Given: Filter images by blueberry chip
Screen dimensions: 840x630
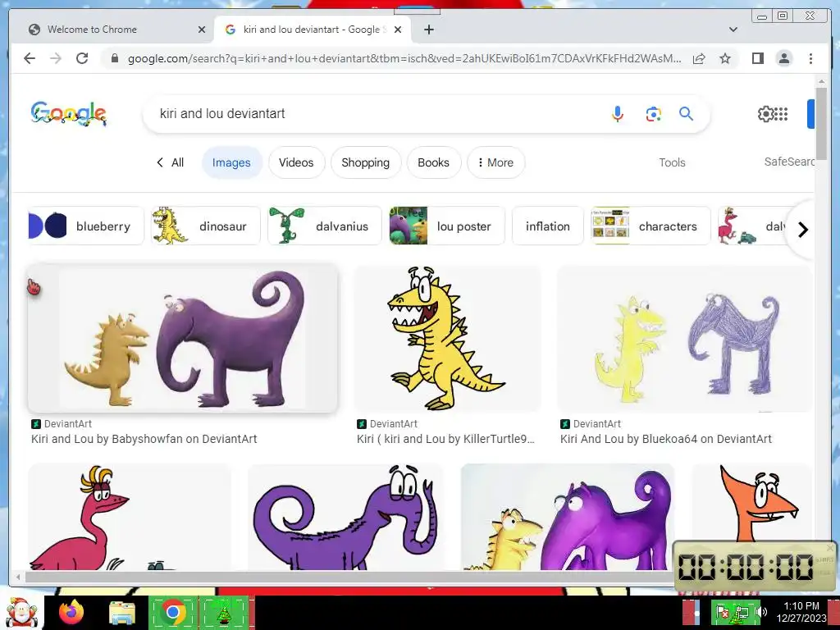Looking at the screenshot, I should [85, 226].
